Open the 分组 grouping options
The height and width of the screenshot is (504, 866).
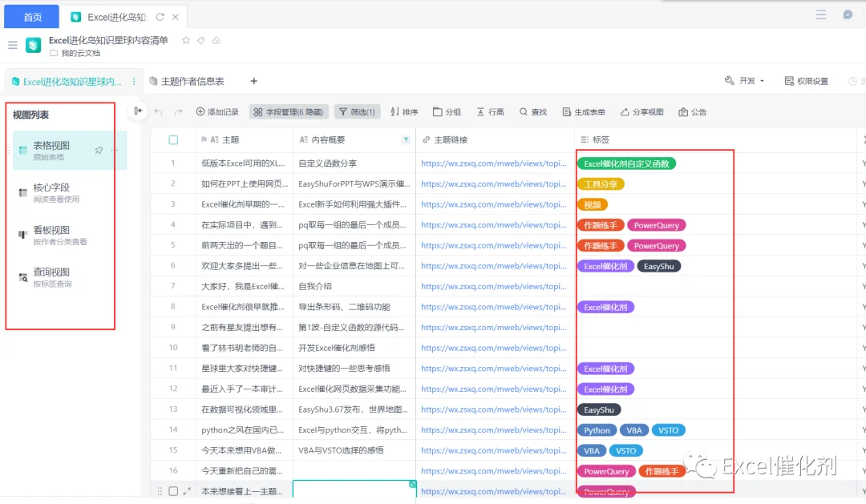pyautogui.click(x=447, y=112)
